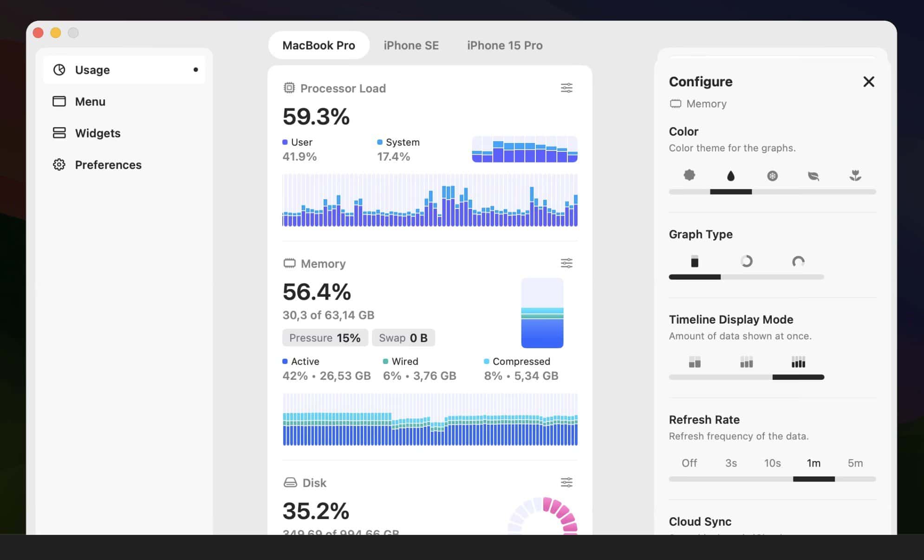Select the four-column timeline display mode
The height and width of the screenshot is (560, 924).
[x=798, y=362]
